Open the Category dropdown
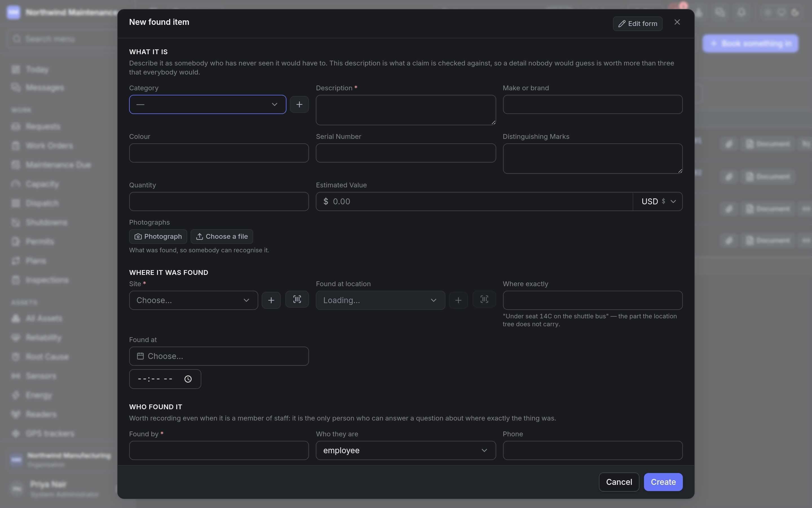 pos(207,104)
